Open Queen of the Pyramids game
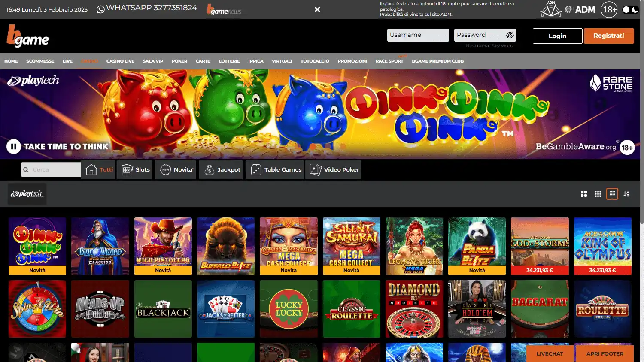Screen dimensions: 644x362 click(289, 246)
